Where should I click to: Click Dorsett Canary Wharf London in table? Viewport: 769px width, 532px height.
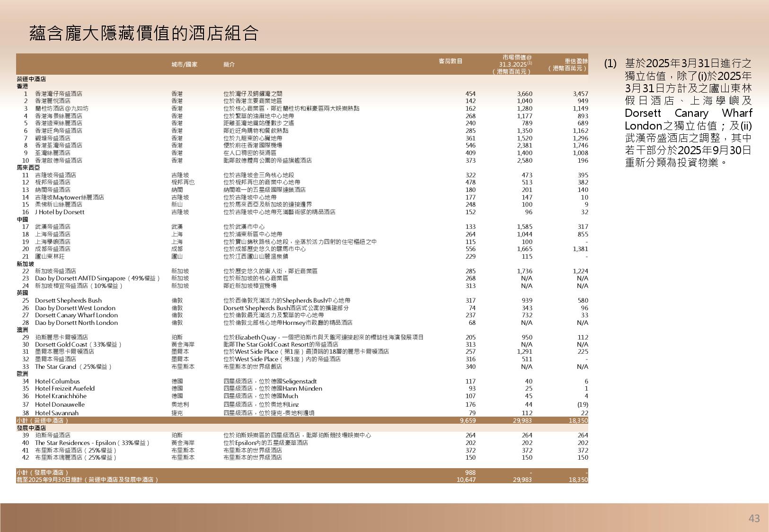coord(76,315)
